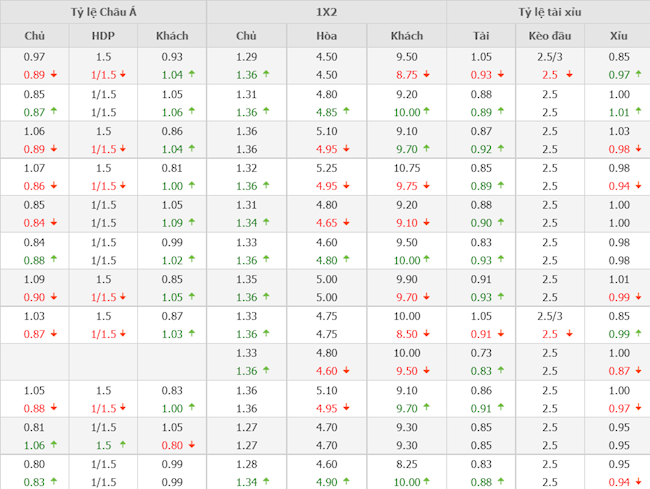Click the 1.29 home odds cell
The height and width of the screenshot is (489, 650).
246,57
